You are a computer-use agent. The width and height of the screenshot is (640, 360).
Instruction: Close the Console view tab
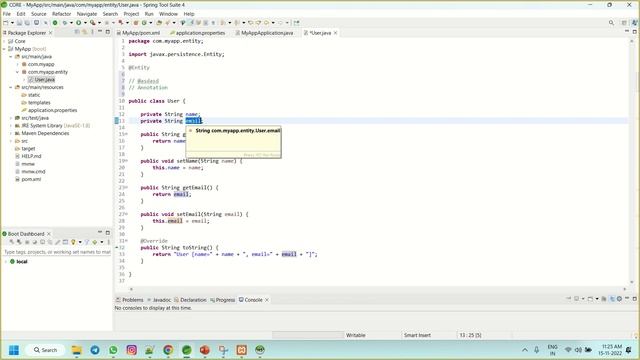pyautogui.click(x=267, y=300)
